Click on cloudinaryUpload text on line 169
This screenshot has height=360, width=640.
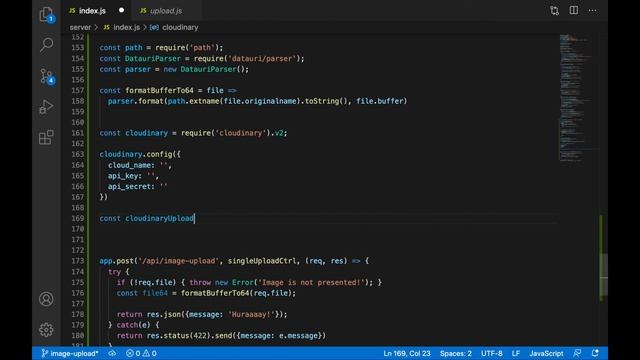pyautogui.click(x=160, y=218)
